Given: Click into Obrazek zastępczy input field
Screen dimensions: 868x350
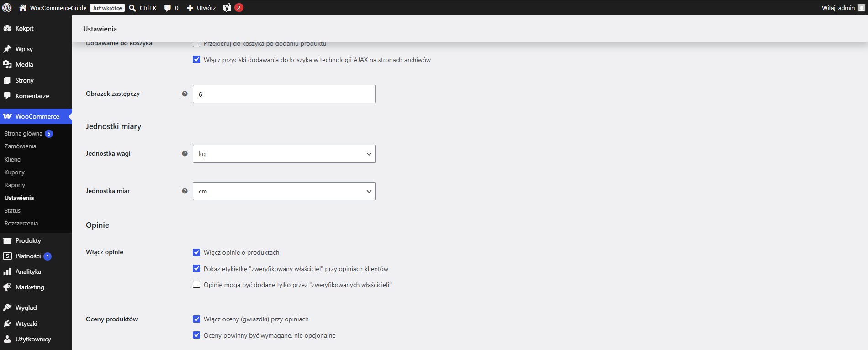Looking at the screenshot, I should click(x=284, y=94).
